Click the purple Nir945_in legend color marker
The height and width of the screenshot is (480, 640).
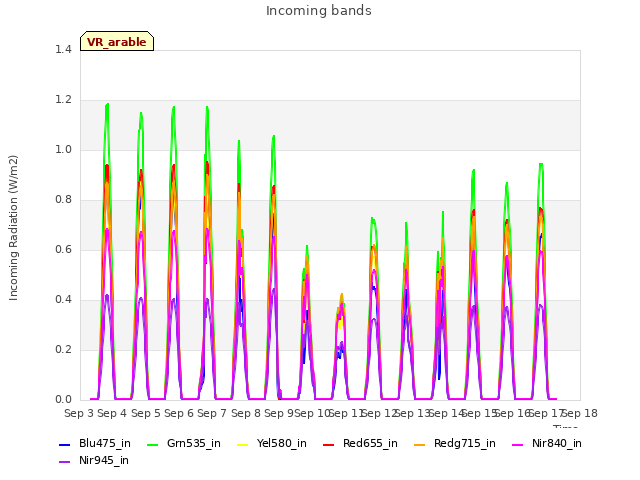point(64,462)
